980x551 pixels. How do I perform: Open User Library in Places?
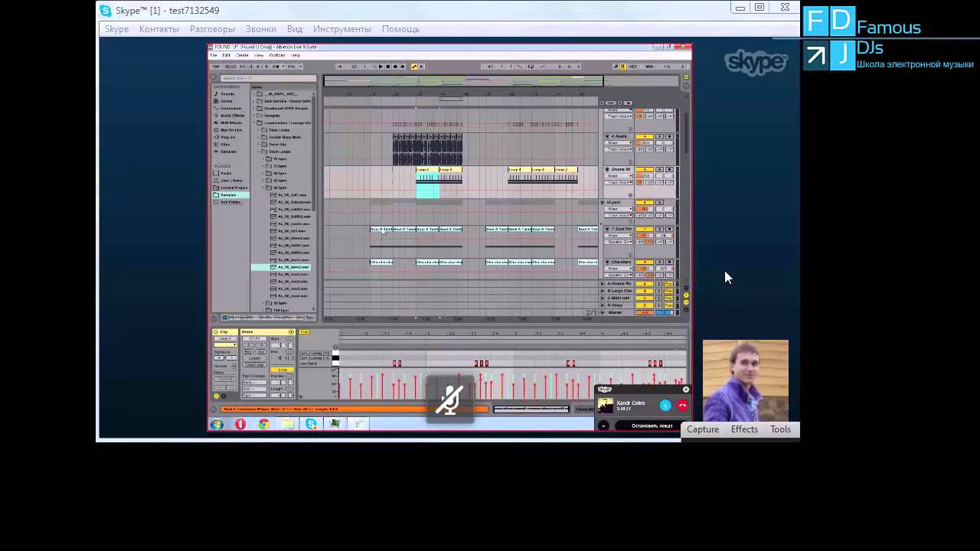(x=227, y=181)
